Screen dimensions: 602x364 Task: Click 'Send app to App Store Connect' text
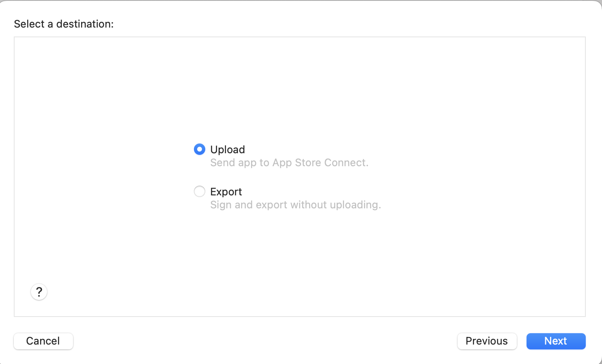[289, 163]
